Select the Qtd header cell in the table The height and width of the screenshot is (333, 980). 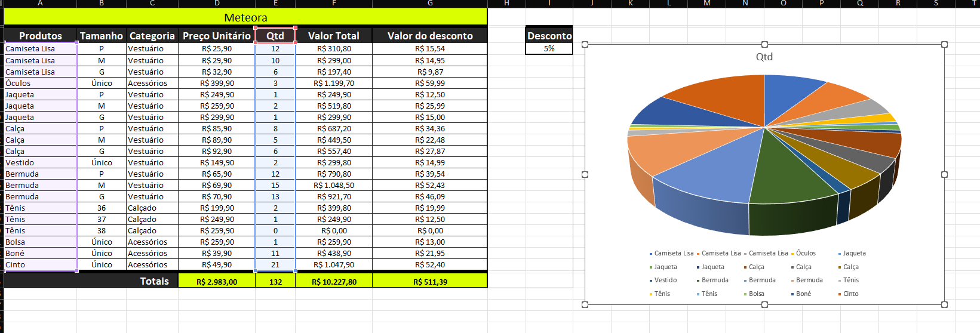pyautogui.click(x=275, y=36)
